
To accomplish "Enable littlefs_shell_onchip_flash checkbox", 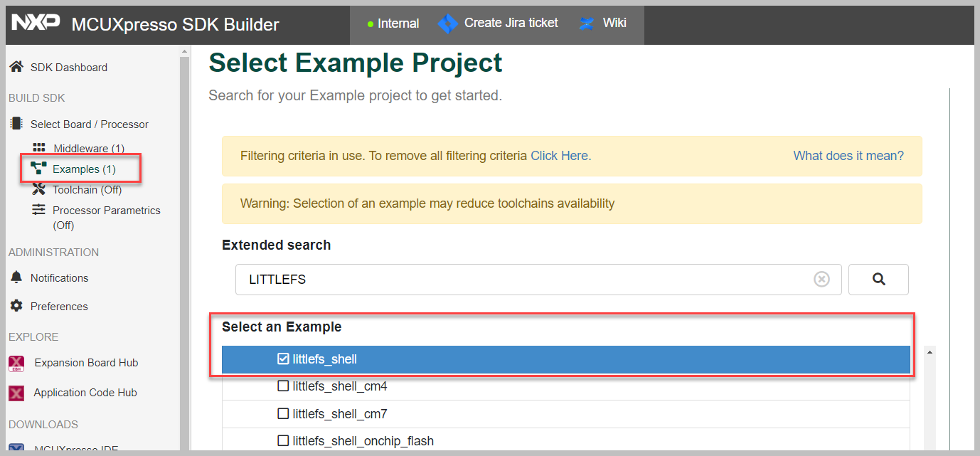I will (x=283, y=441).
